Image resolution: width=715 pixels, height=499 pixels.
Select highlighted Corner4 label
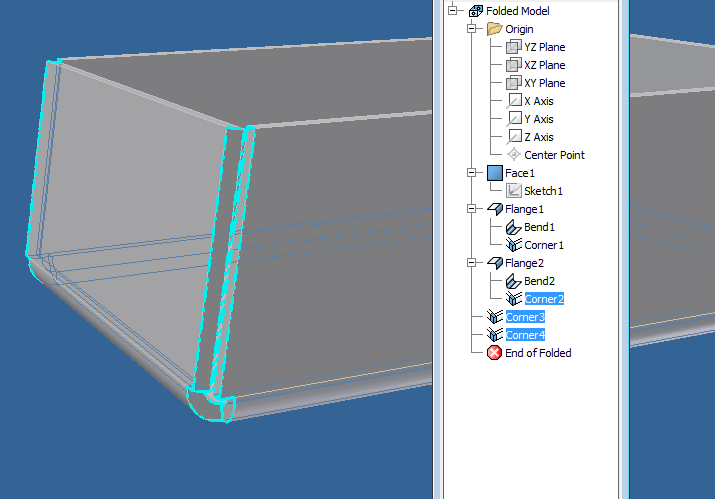tap(525, 335)
